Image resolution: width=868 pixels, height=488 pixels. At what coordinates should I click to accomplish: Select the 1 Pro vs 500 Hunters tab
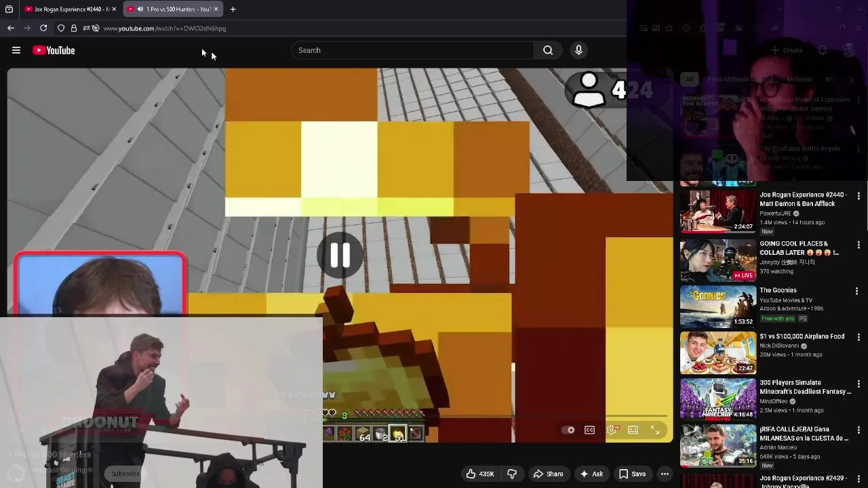(173, 9)
